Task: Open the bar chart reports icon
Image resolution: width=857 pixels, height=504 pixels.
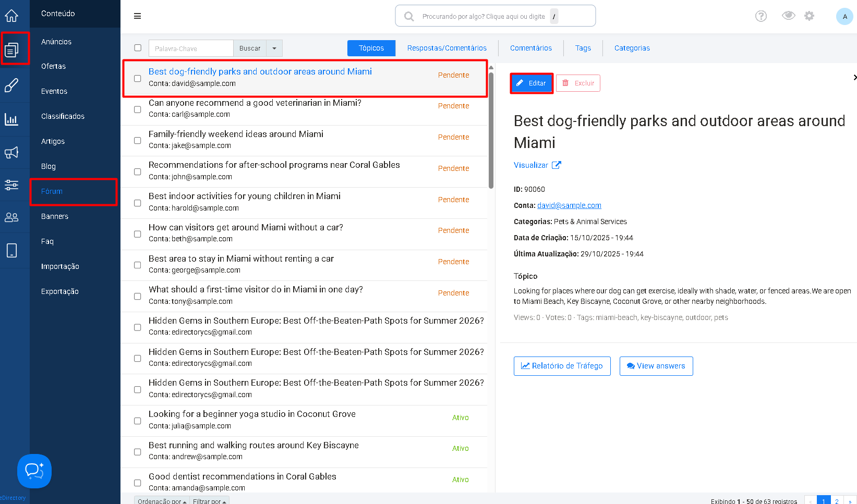Action: 11,119
